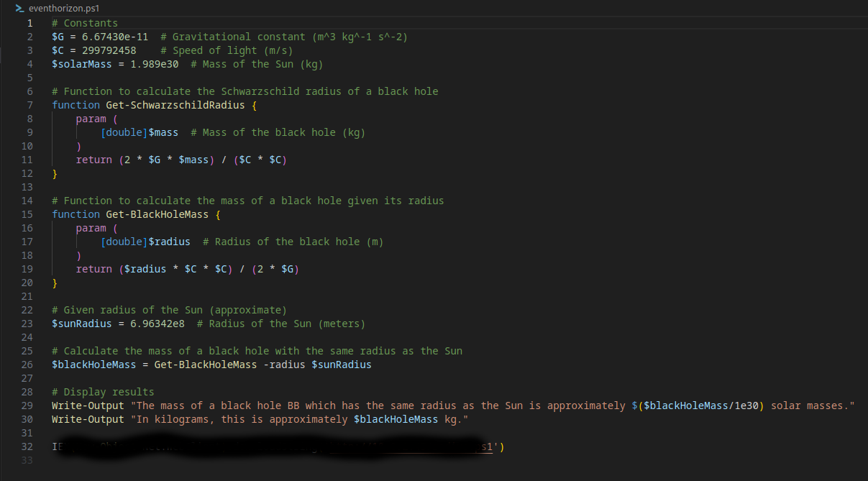Click the return statement on line 19

pyautogui.click(x=93, y=268)
